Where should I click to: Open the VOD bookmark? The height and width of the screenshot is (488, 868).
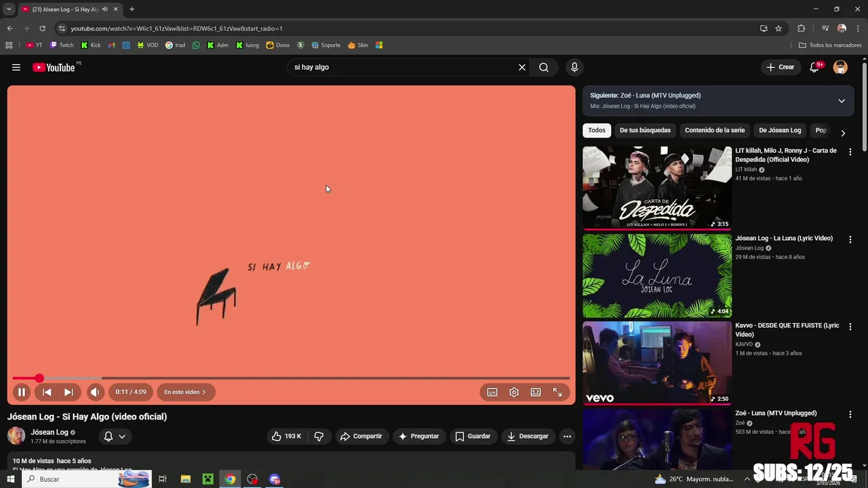click(147, 45)
